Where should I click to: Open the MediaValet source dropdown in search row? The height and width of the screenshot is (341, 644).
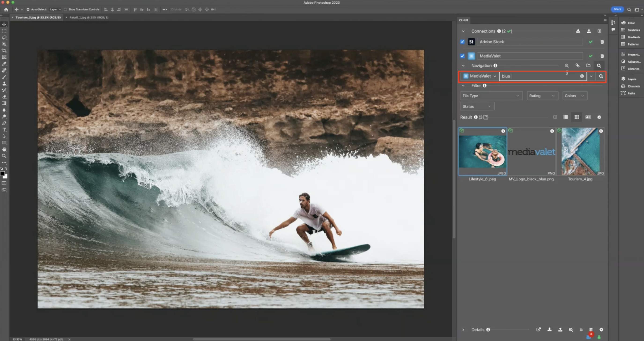480,76
